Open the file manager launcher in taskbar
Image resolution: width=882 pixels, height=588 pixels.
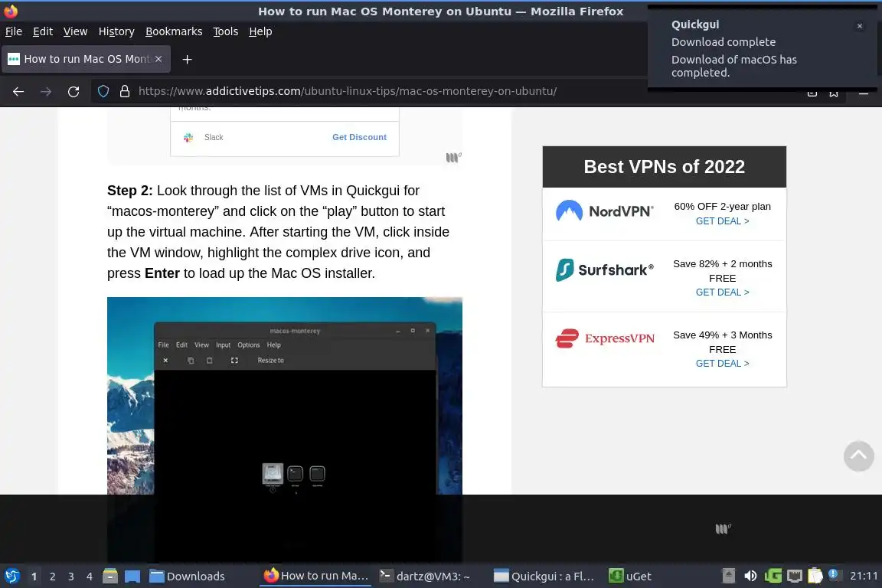(x=110, y=576)
